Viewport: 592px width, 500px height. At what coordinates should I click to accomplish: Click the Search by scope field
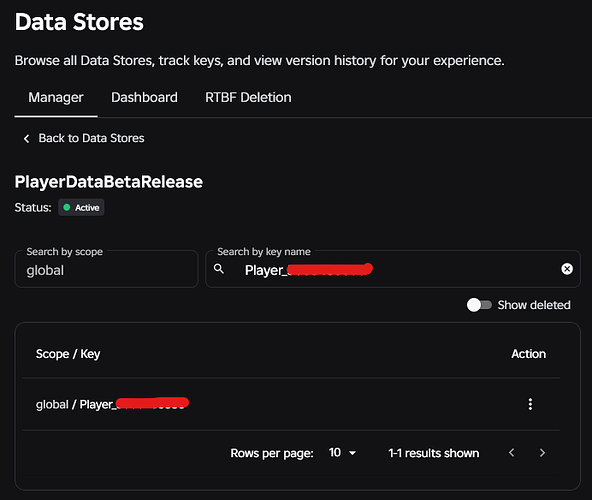click(106, 269)
